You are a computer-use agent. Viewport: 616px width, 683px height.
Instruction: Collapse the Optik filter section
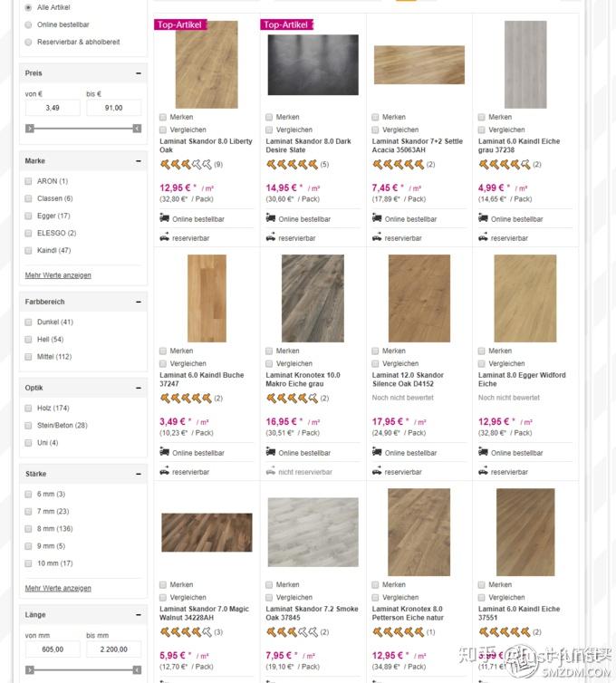tap(139, 388)
